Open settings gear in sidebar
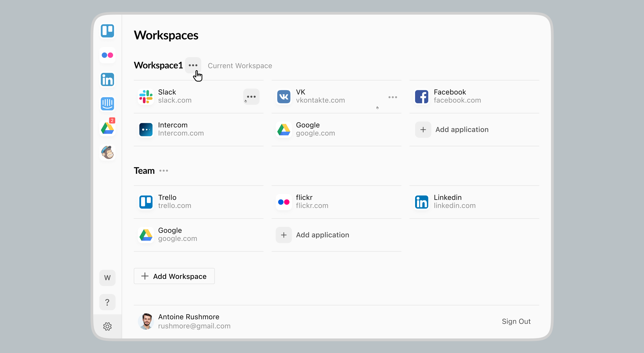Screen dimensions: 644x353 (107, 326)
